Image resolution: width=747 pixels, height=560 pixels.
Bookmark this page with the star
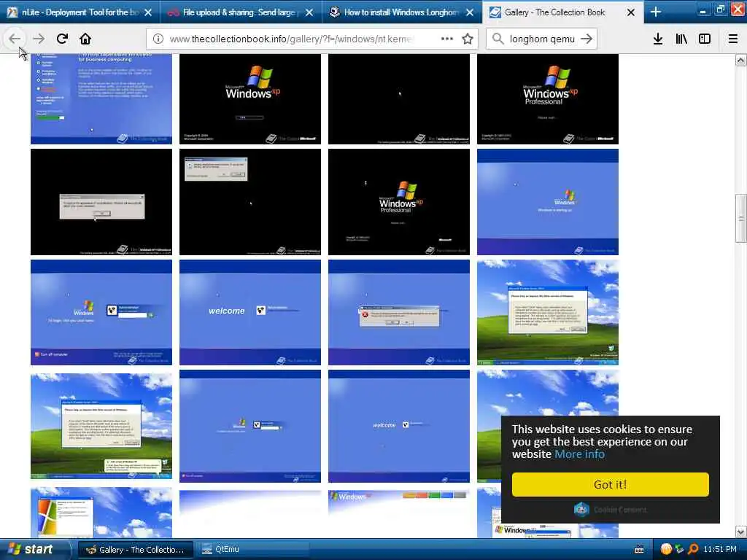468,39
